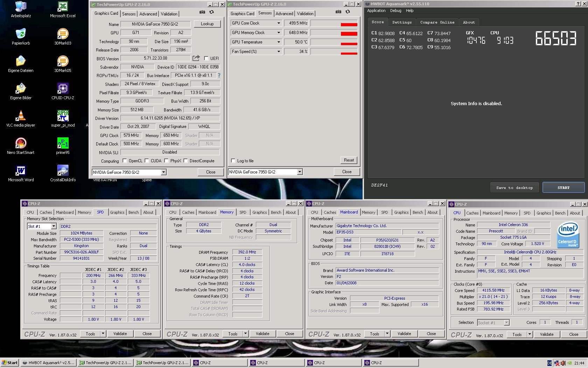
Task: Open the GPU Memory Clock sensor dropdown
Action: [x=279, y=33]
